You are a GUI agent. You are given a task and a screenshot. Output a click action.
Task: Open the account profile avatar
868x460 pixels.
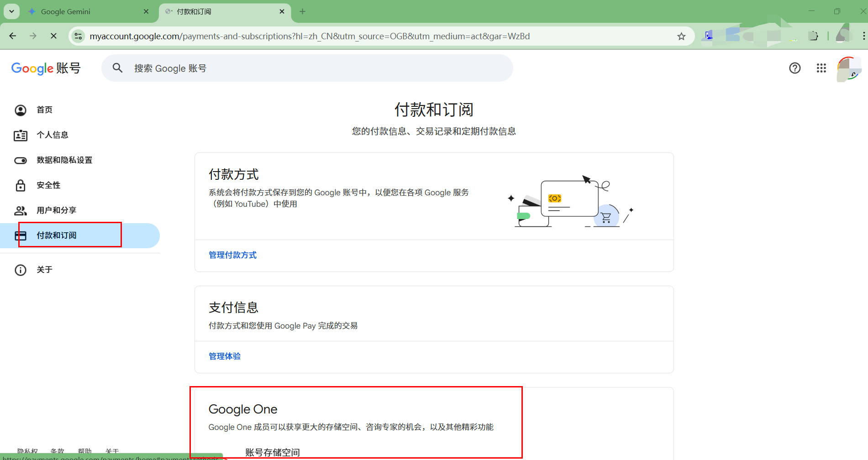(849, 69)
